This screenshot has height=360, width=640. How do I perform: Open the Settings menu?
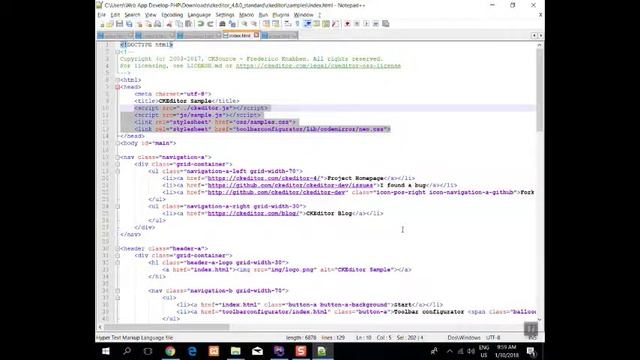pos(225,15)
